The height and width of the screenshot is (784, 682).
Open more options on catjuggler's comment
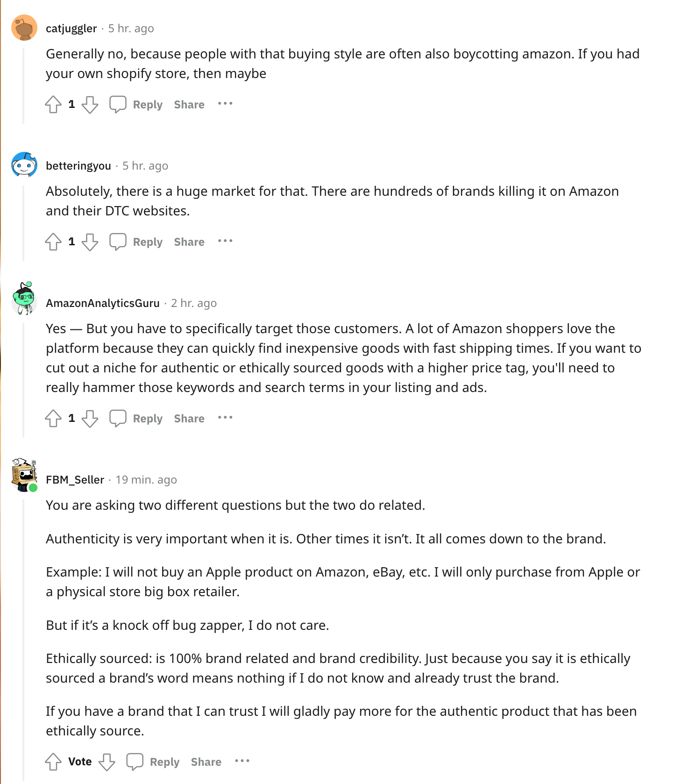click(225, 104)
